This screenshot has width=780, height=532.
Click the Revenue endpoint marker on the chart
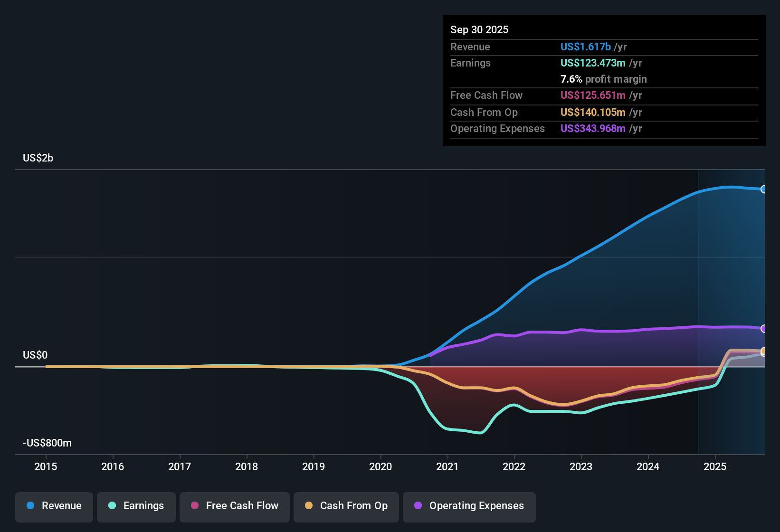coord(764,189)
